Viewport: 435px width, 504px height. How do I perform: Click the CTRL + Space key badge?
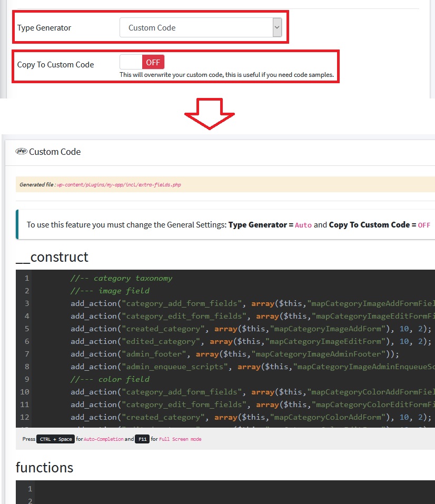pyautogui.click(x=55, y=439)
